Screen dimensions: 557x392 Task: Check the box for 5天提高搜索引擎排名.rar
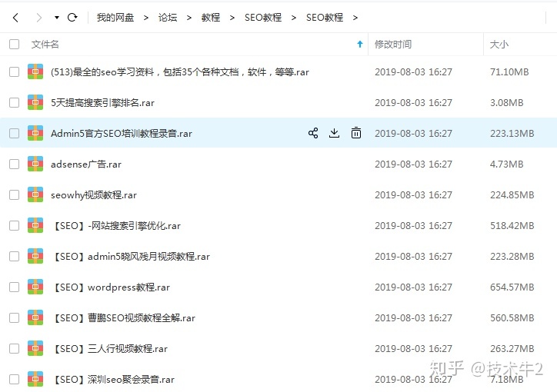[x=14, y=102]
